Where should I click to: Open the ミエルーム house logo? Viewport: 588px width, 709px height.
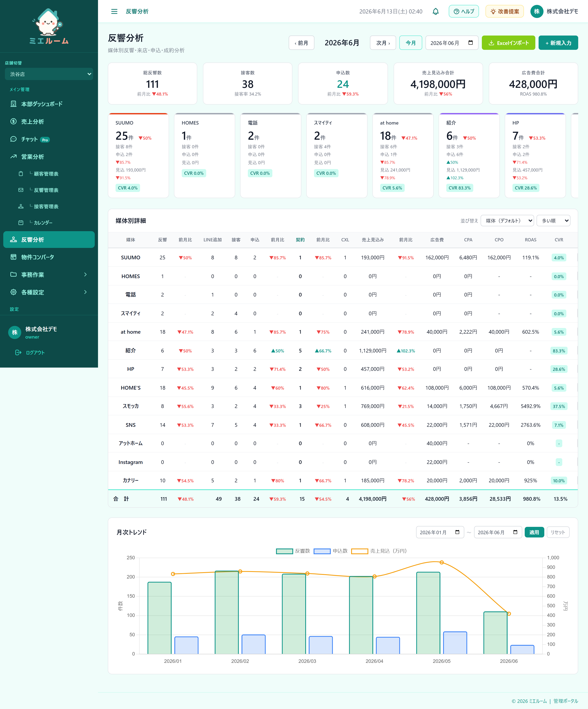pos(49,26)
